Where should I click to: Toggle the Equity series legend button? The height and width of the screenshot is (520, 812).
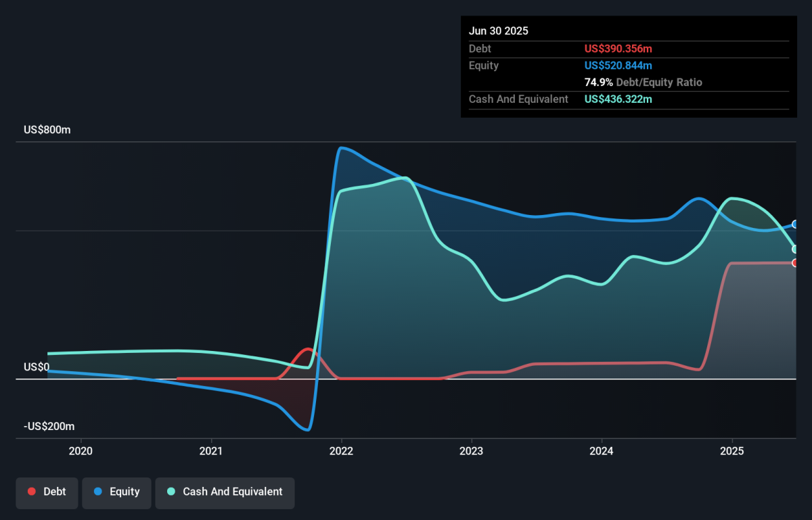tap(116, 492)
